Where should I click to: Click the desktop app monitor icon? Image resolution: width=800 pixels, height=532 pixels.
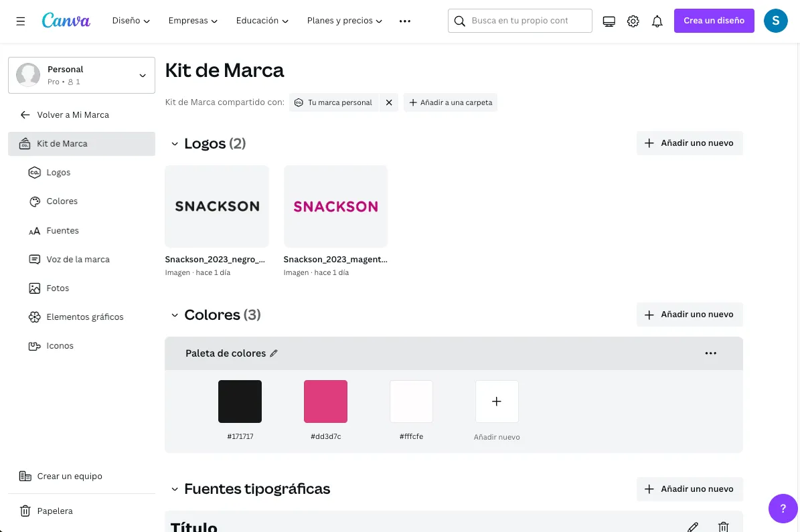point(609,21)
